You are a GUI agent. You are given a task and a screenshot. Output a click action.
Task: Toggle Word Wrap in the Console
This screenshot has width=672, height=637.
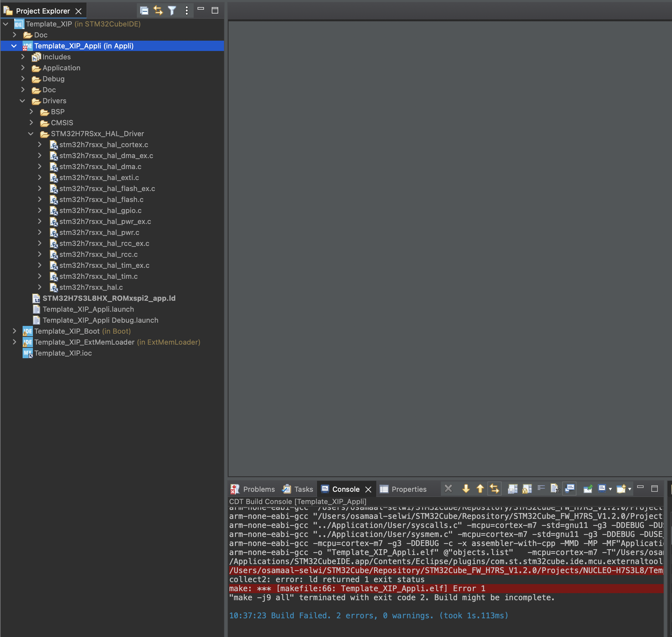click(x=541, y=489)
